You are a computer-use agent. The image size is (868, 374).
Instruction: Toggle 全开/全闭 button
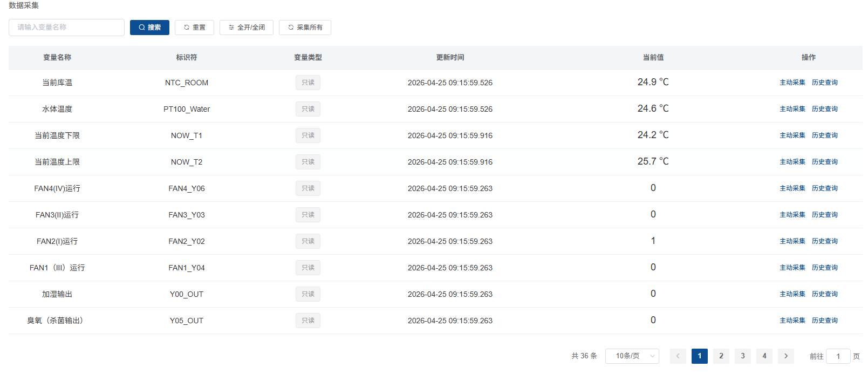(247, 28)
